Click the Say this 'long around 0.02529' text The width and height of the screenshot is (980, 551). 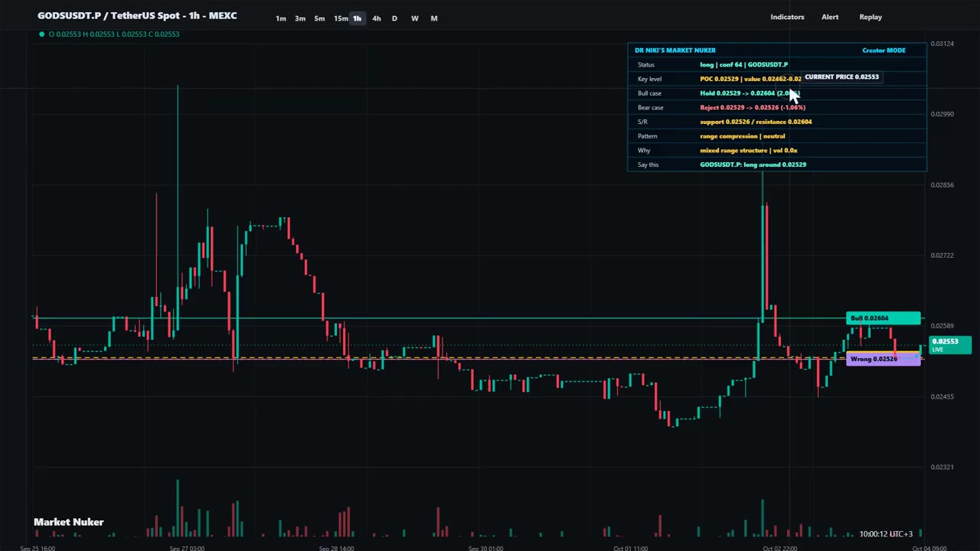tap(753, 165)
